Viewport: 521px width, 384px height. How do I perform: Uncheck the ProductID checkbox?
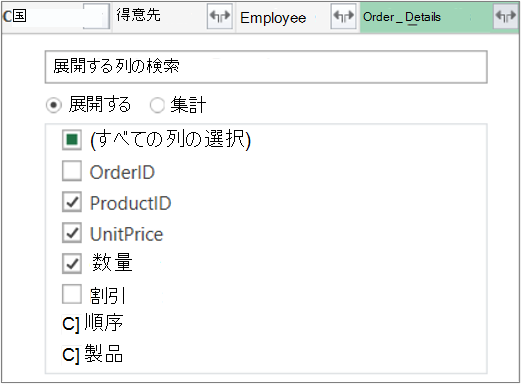72,202
